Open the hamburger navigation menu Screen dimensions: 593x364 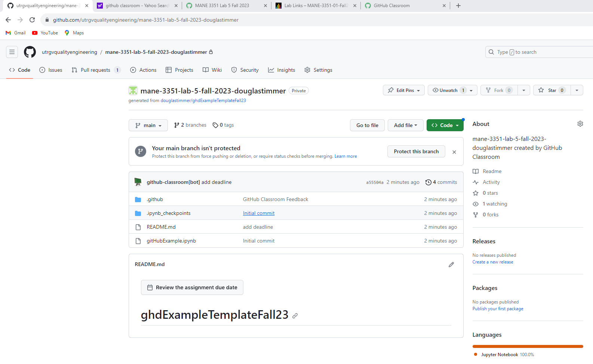pyautogui.click(x=12, y=52)
